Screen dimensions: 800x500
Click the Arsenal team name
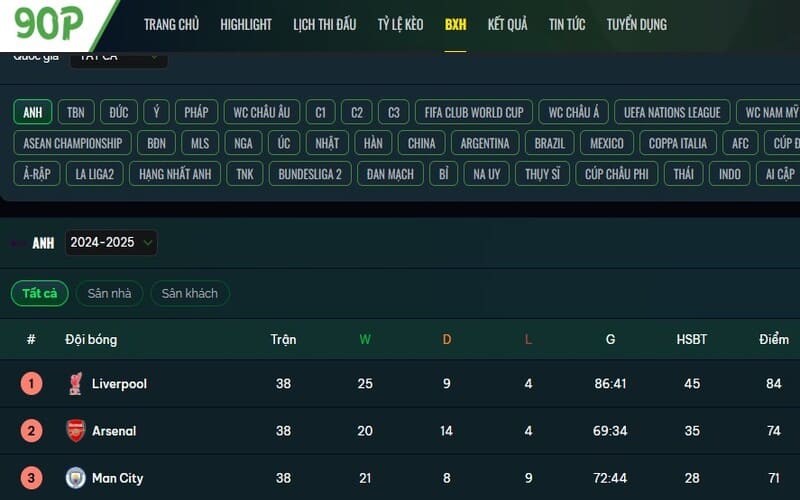(x=114, y=431)
